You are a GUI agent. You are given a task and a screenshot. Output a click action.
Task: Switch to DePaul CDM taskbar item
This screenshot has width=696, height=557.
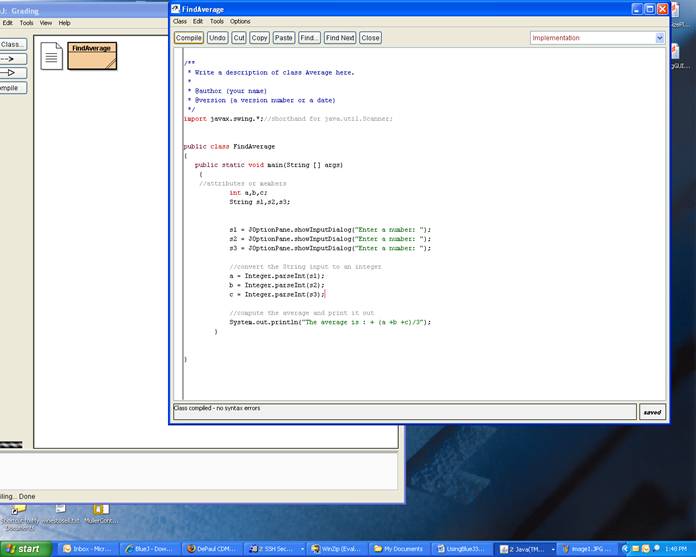[211, 549]
